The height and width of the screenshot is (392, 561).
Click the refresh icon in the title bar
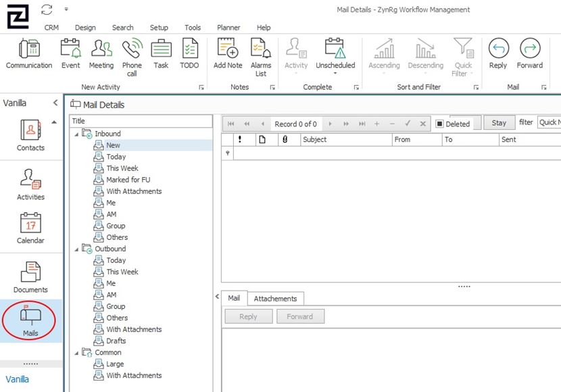click(x=47, y=9)
